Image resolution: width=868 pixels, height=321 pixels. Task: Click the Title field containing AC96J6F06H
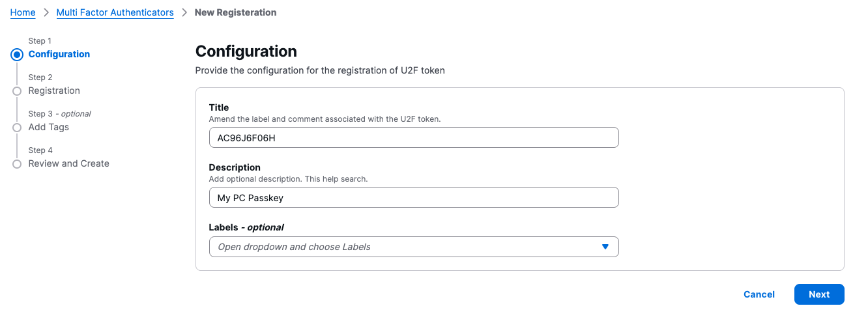(413, 138)
